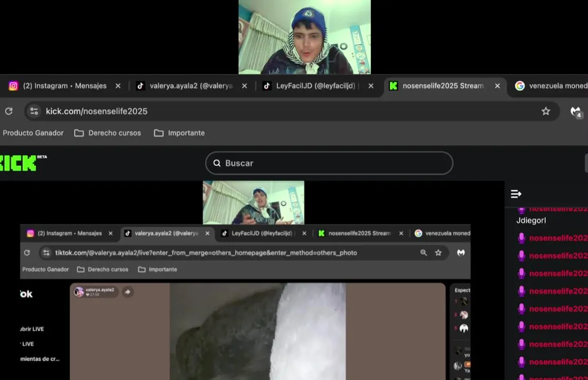Open the browser extension icon with badge 4
The height and width of the screenshot is (380, 588).
576,111
